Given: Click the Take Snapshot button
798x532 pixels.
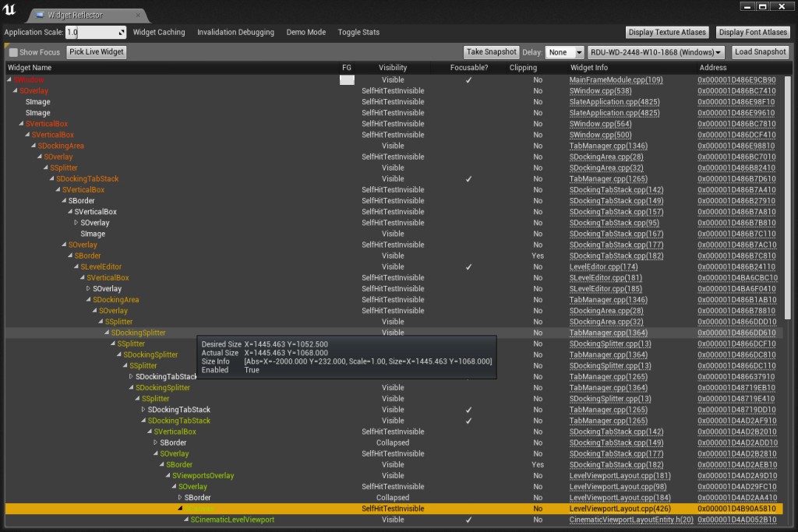Looking at the screenshot, I should click(x=491, y=52).
